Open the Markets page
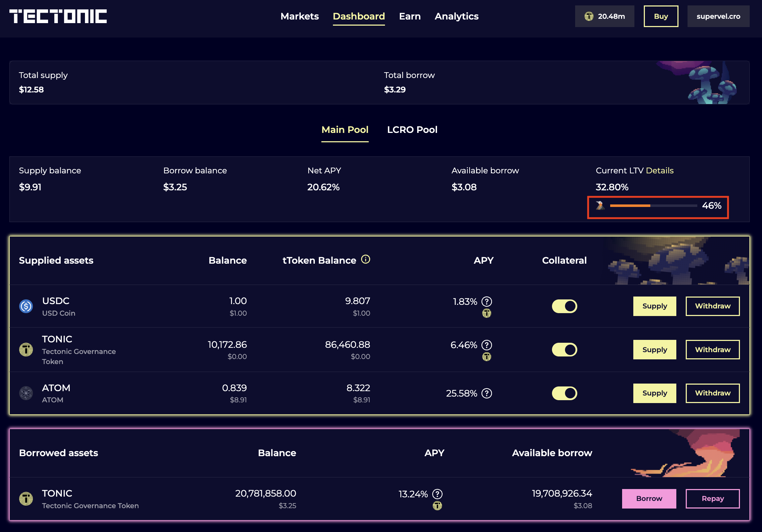This screenshot has width=762, height=532. coord(299,16)
